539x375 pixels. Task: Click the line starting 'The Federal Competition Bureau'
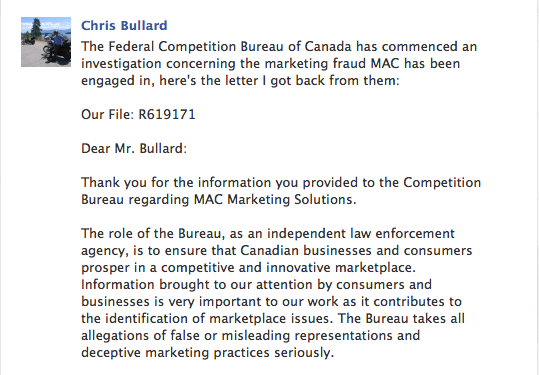click(279, 46)
